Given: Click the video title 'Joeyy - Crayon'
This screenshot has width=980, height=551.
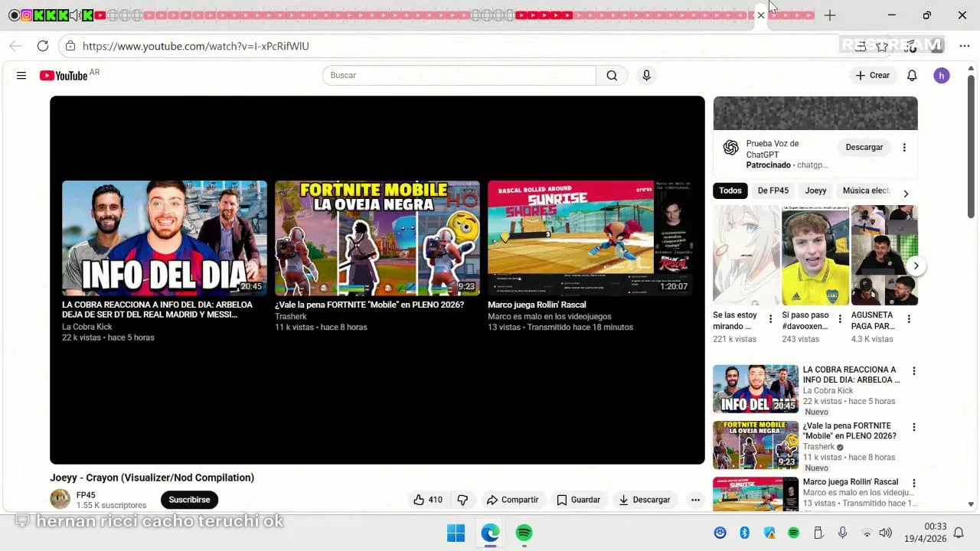Looking at the screenshot, I should pyautogui.click(x=152, y=478).
